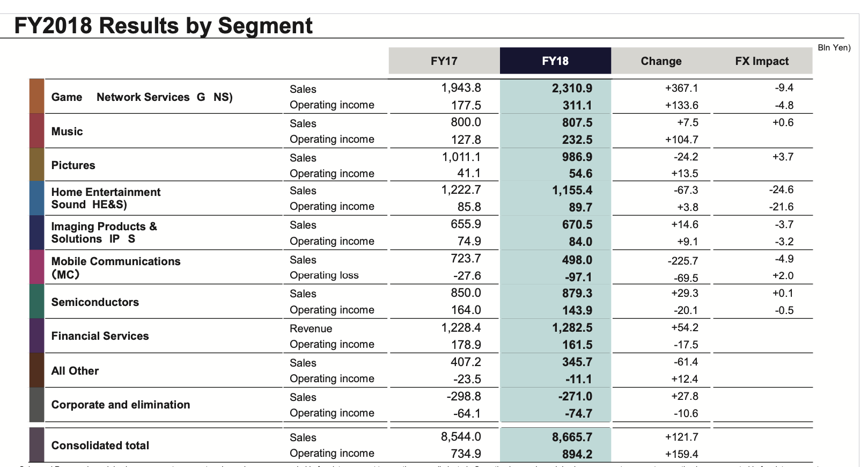Screen dimensions: 868x467
Task: Click game sales change +367.1
Action: click(x=681, y=88)
